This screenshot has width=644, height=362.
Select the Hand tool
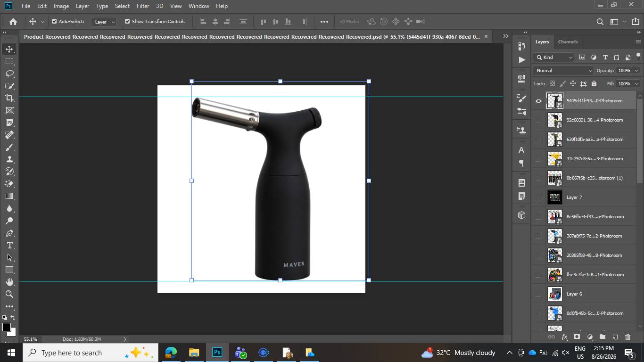pos(9,282)
